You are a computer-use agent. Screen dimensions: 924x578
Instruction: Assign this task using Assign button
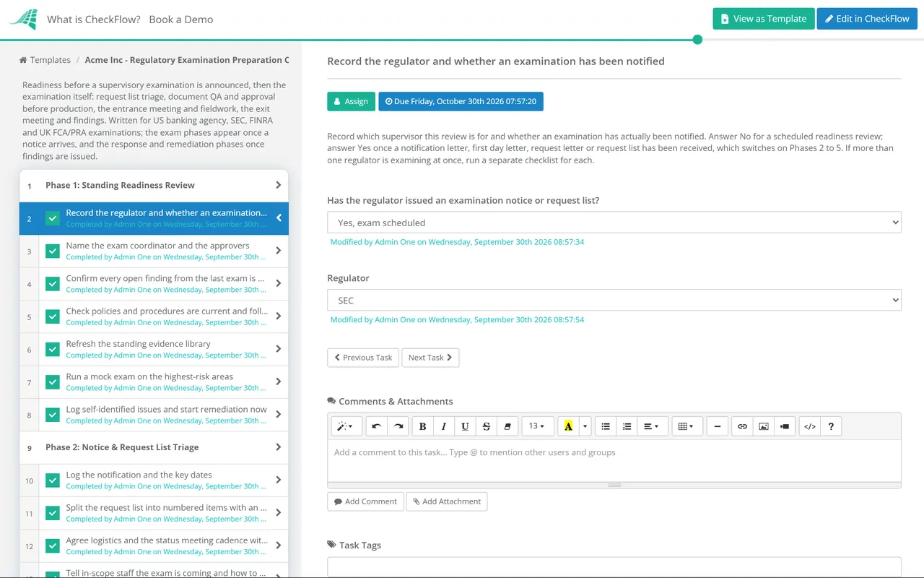(x=352, y=101)
